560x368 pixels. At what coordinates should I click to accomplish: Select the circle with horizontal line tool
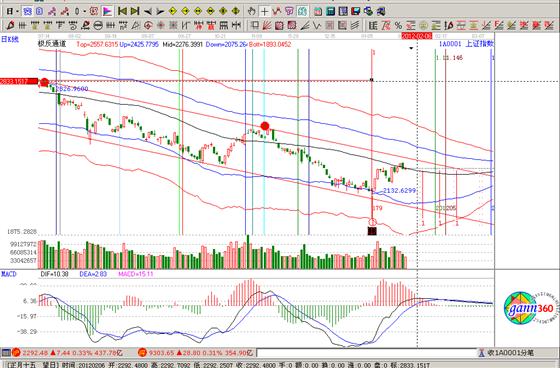click(98, 25)
